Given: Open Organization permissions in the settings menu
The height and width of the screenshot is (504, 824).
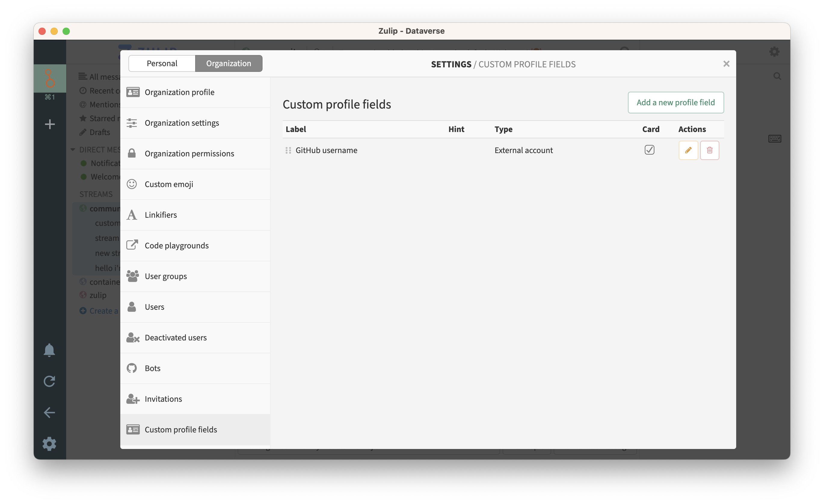Looking at the screenshot, I should [x=189, y=153].
